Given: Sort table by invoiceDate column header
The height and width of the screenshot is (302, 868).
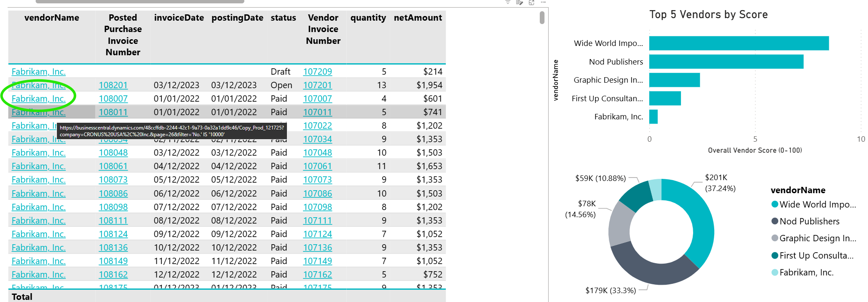Looking at the screenshot, I should (x=179, y=18).
